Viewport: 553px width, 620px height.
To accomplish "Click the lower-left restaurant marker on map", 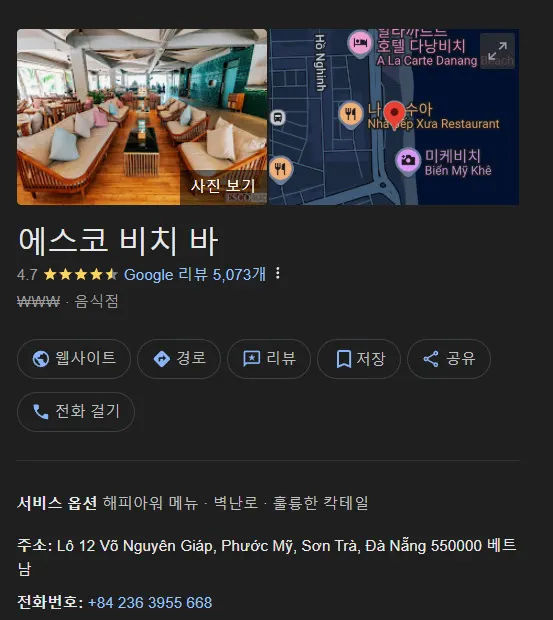I will [x=280, y=169].
